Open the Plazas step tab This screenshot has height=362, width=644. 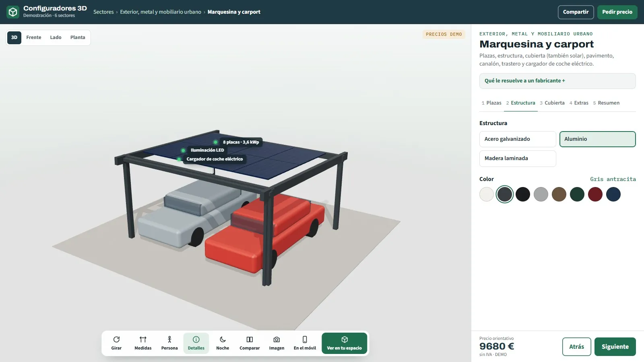click(491, 103)
